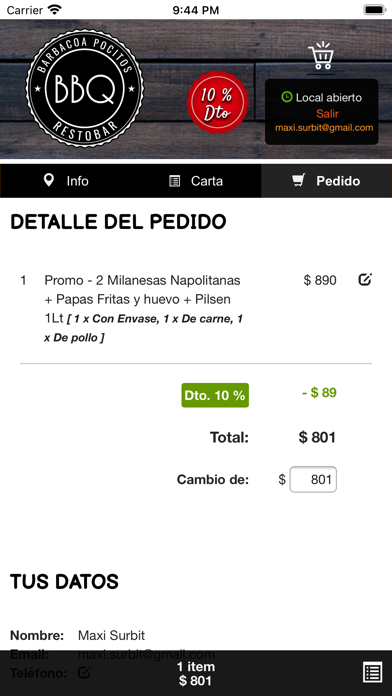Switch to the Info tab
Viewport: 392px width, 696px height.
pos(66,181)
